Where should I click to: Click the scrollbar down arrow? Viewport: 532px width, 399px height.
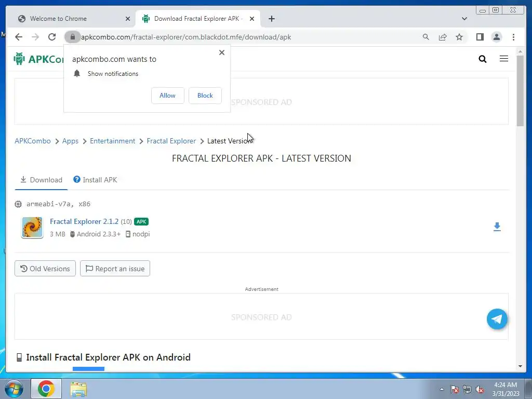(520, 366)
